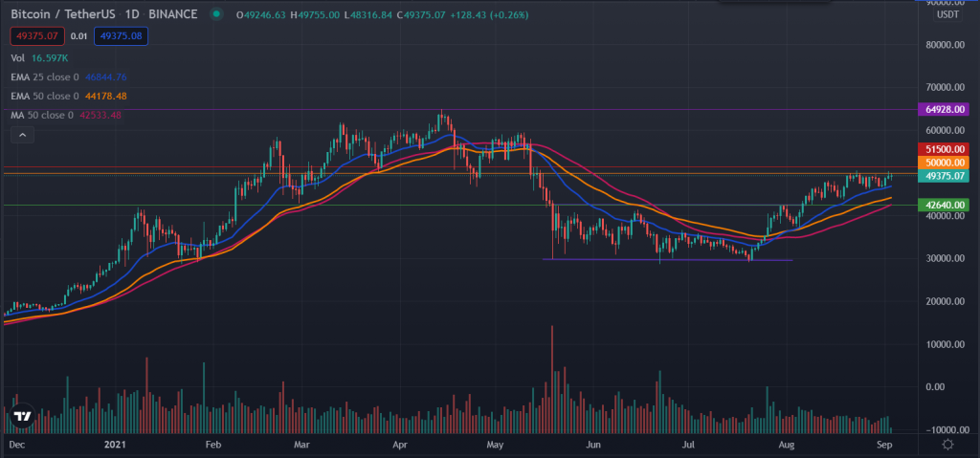Click the 42533.48 MA 50 value

tap(99, 115)
